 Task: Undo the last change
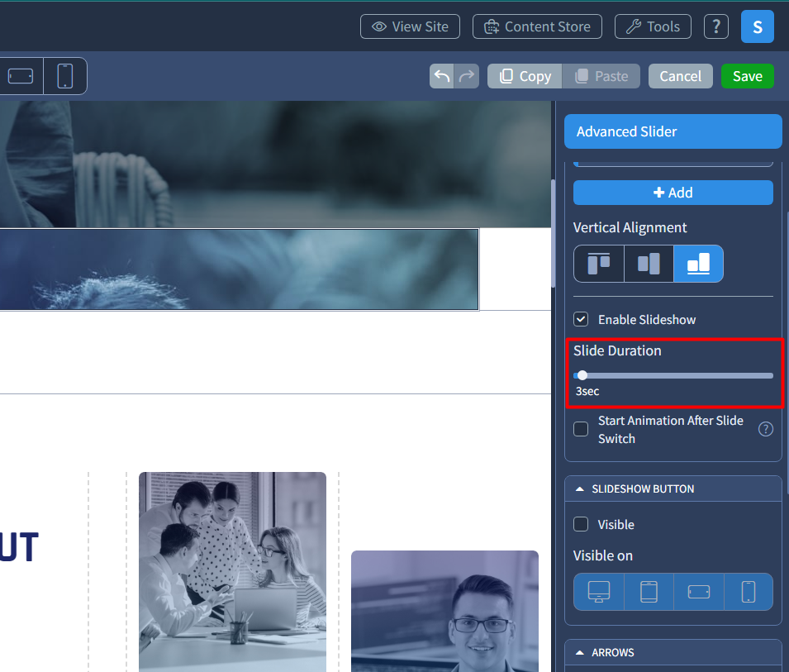442,76
